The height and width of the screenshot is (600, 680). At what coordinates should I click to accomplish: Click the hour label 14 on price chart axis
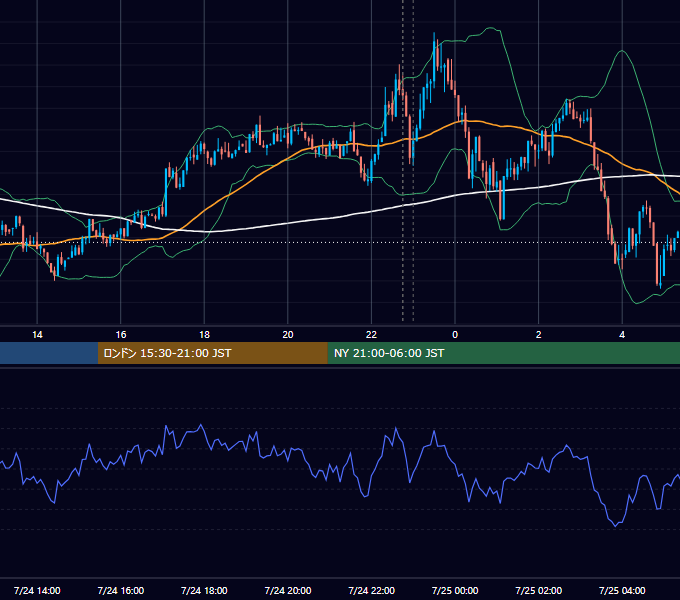[x=37, y=335]
